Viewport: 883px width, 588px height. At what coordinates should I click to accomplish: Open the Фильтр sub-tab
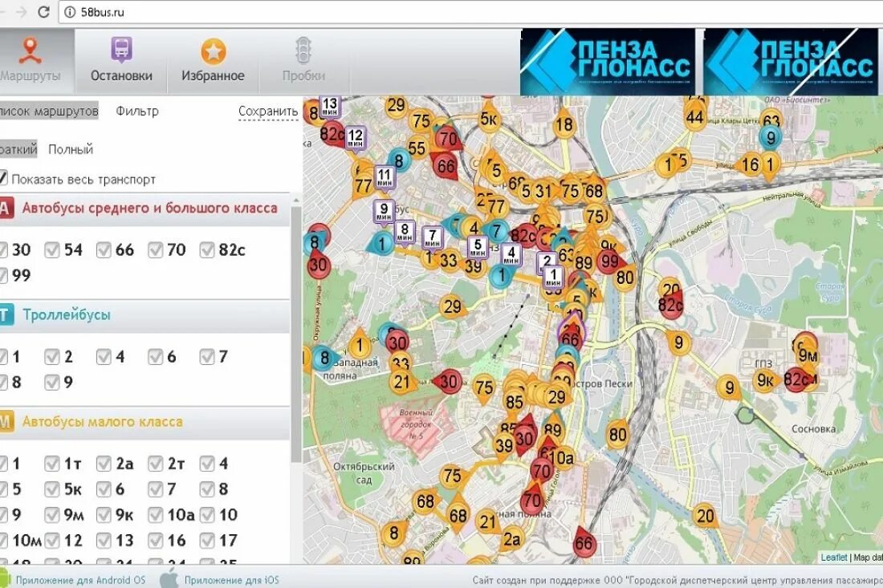[137, 111]
